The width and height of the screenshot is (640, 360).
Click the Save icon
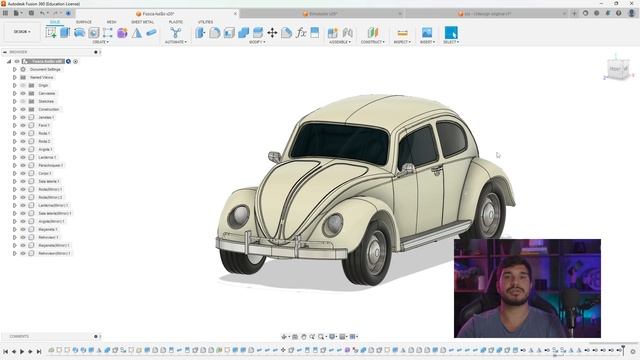(x=31, y=13)
